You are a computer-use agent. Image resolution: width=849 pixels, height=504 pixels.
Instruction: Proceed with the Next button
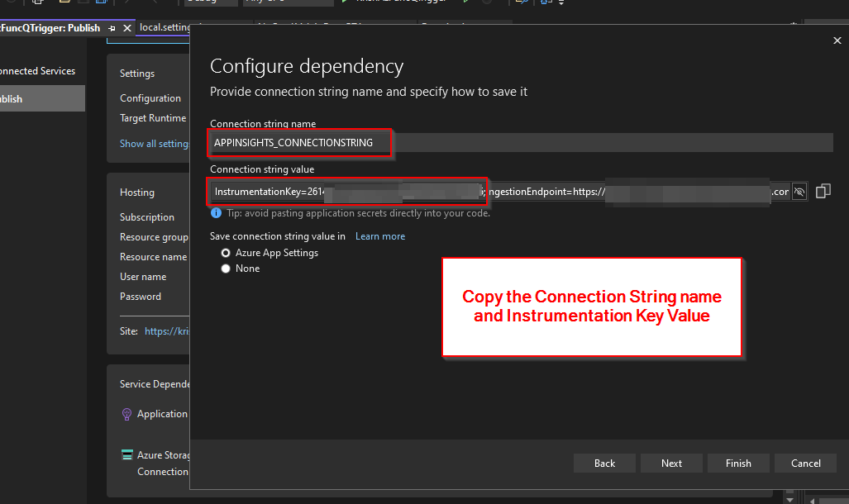671,463
